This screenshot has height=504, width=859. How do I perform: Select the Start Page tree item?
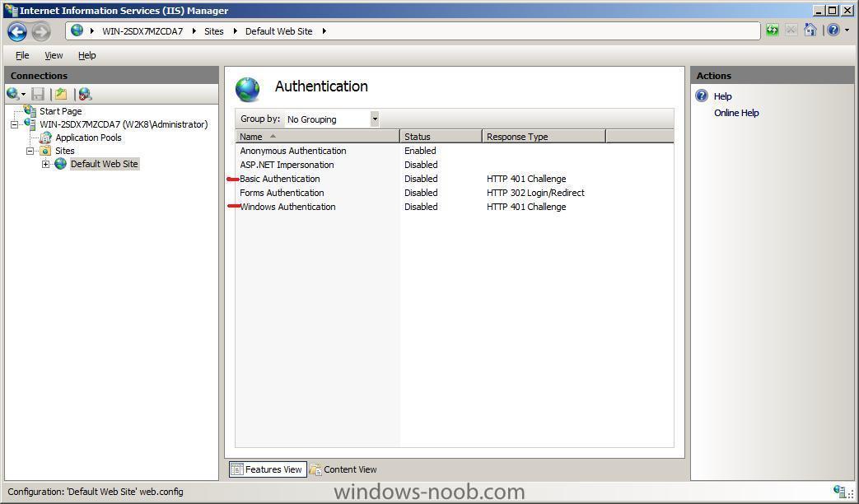[x=61, y=111]
